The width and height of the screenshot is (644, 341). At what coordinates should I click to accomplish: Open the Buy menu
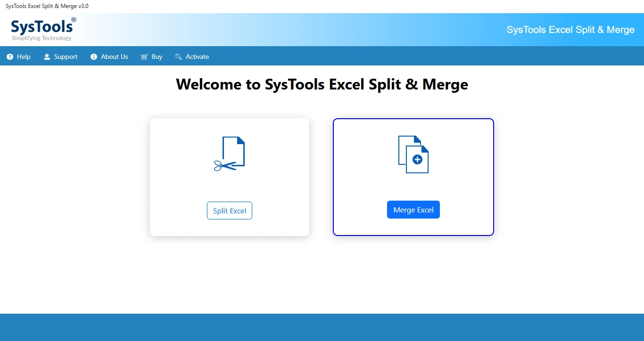click(156, 57)
